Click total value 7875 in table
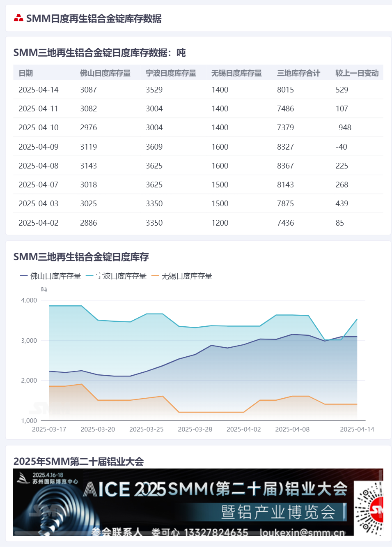This screenshot has width=392, height=547. click(x=286, y=203)
